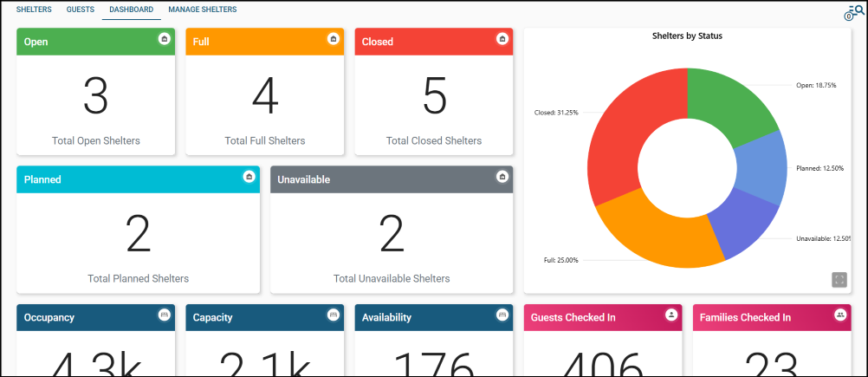The width and height of the screenshot is (868, 377).
Task: Click the shelter icon on Full card
Action: point(333,39)
